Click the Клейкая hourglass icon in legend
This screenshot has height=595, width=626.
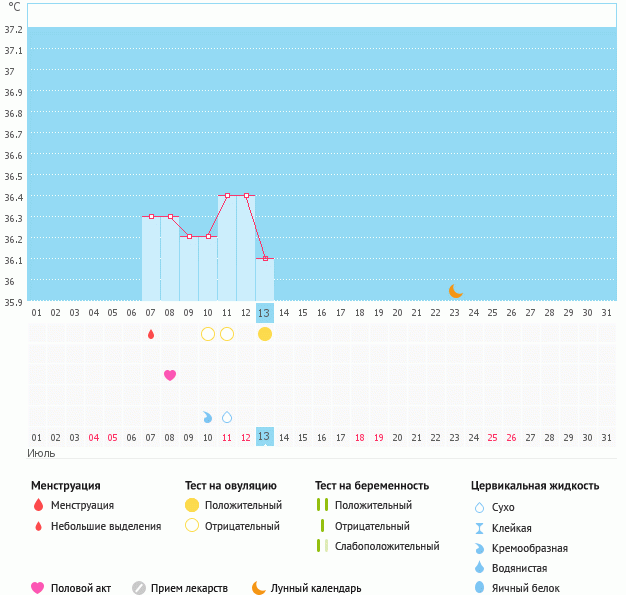point(479,528)
